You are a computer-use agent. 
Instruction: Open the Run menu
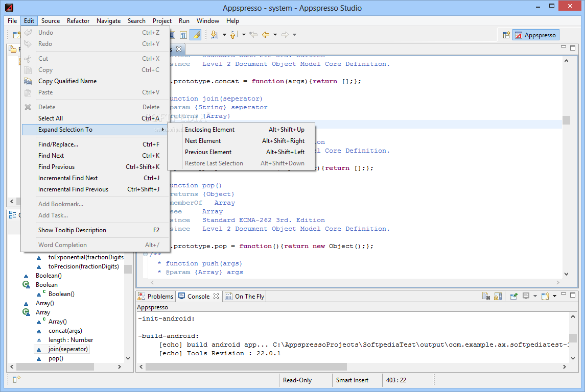coord(184,21)
